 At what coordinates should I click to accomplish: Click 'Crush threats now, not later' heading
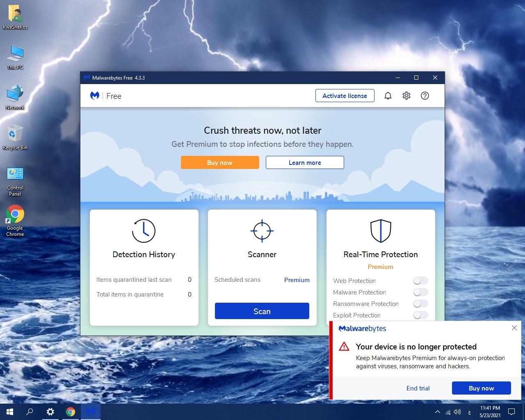262,130
